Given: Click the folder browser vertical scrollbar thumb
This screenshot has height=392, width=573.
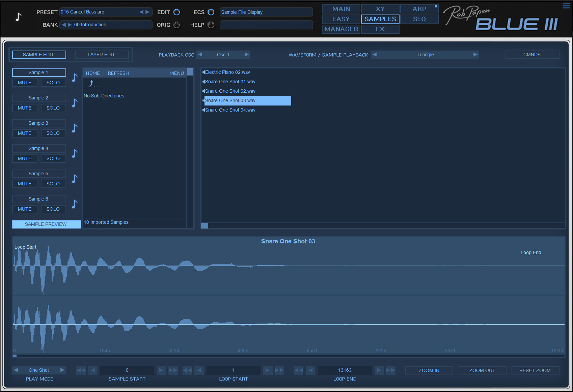Looking at the screenshot, I should coord(190,72).
